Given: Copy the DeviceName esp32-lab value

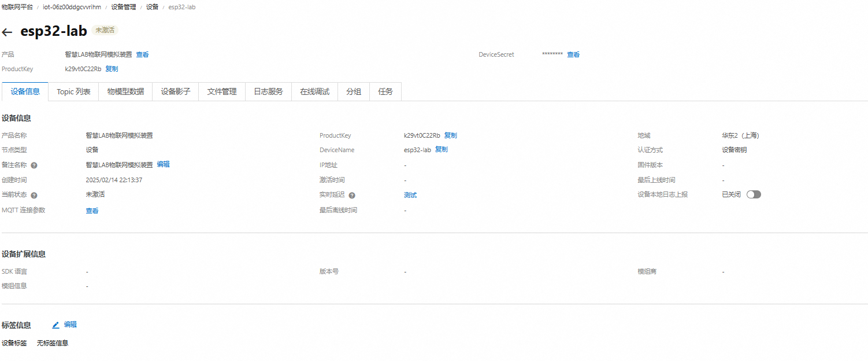Looking at the screenshot, I should point(441,149).
